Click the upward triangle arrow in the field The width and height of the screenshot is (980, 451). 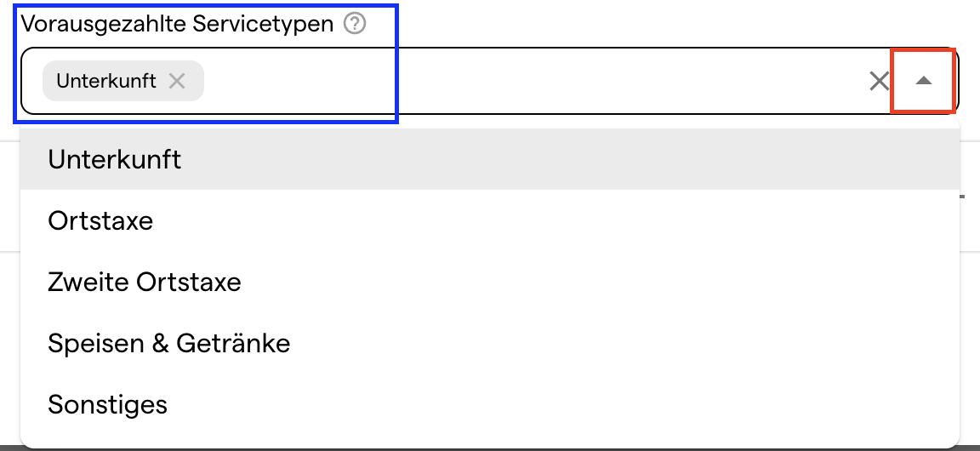point(923,81)
